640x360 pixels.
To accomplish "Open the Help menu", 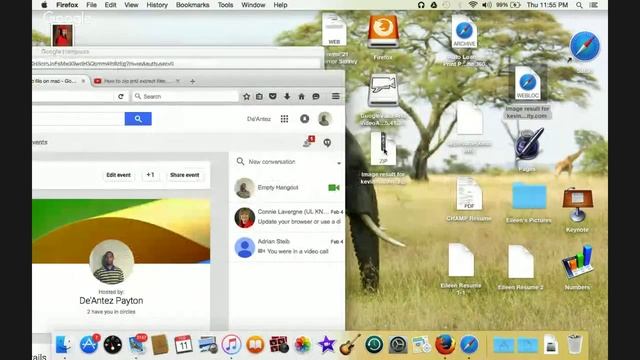I will pyautogui.click(x=280, y=5).
